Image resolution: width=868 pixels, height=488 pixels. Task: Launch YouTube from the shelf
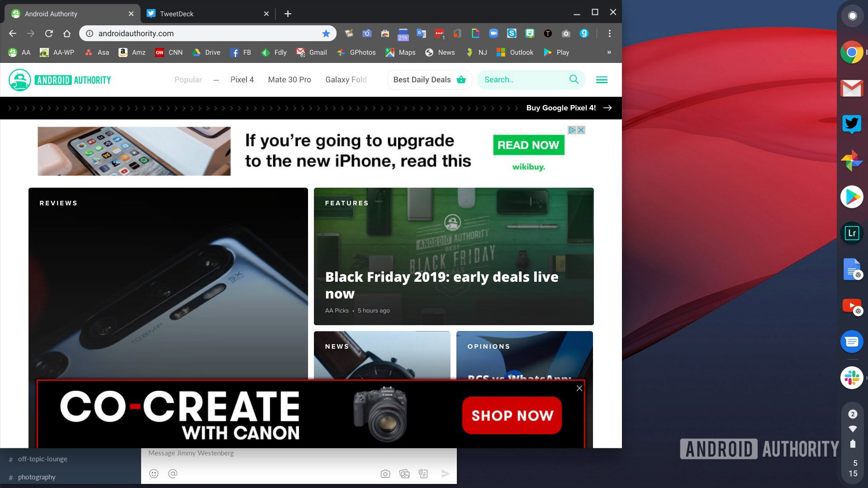tap(852, 306)
